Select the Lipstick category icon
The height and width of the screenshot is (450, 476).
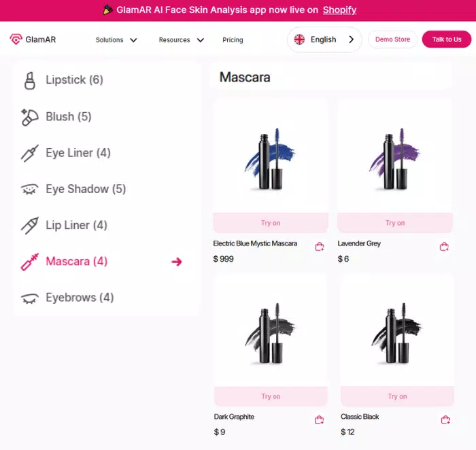(29, 81)
